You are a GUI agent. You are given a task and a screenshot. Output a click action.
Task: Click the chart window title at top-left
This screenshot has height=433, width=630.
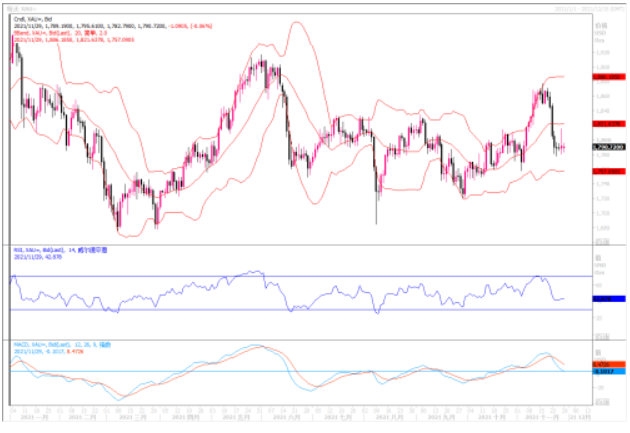[x=20, y=8]
